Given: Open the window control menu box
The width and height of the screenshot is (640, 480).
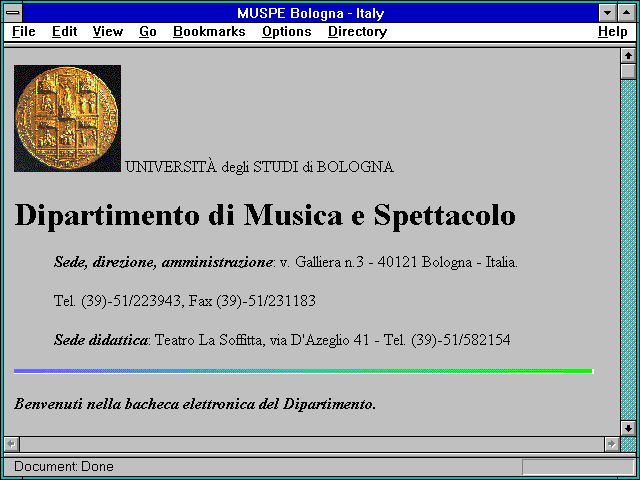Looking at the screenshot, I should (x=13, y=13).
